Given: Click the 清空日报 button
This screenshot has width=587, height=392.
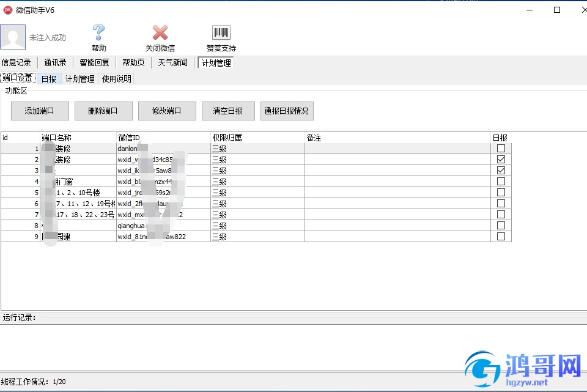Looking at the screenshot, I should (x=228, y=111).
